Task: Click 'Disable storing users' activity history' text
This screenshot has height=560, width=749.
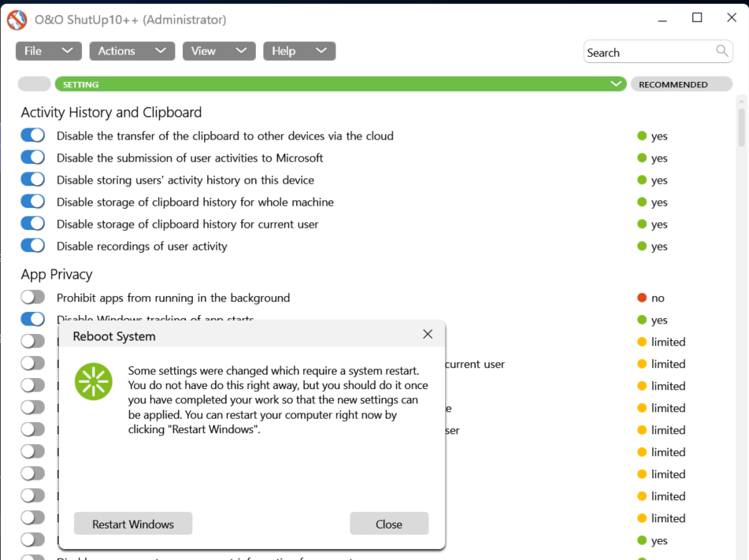Action: 185,180
